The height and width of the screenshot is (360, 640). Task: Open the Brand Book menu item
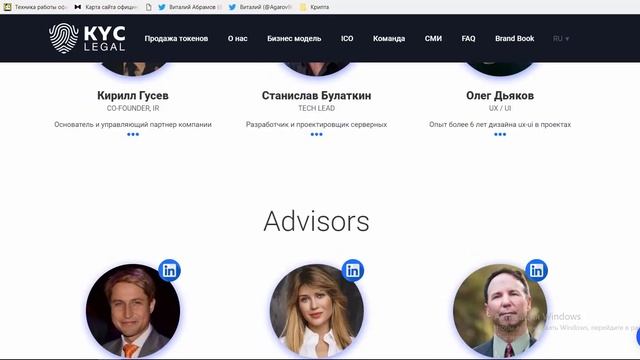tap(515, 38)
